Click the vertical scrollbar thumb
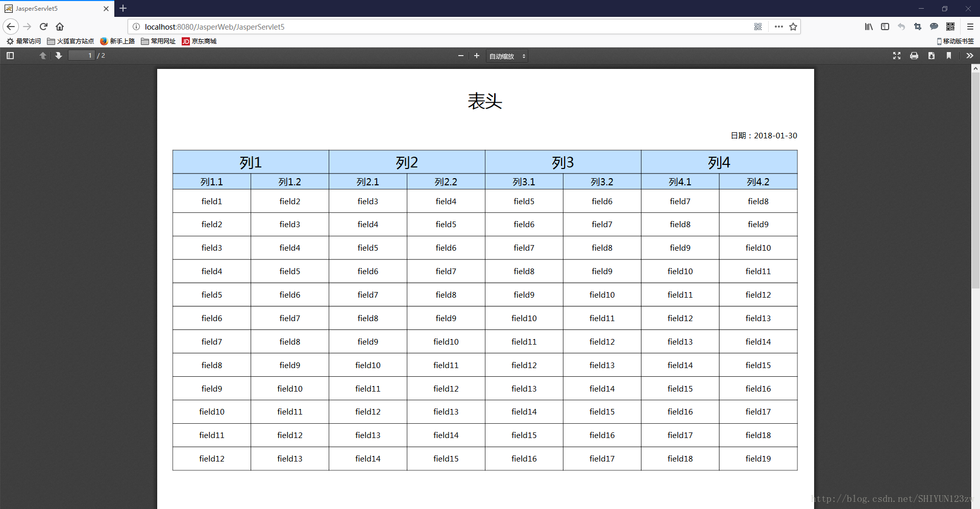 point(975,181)
